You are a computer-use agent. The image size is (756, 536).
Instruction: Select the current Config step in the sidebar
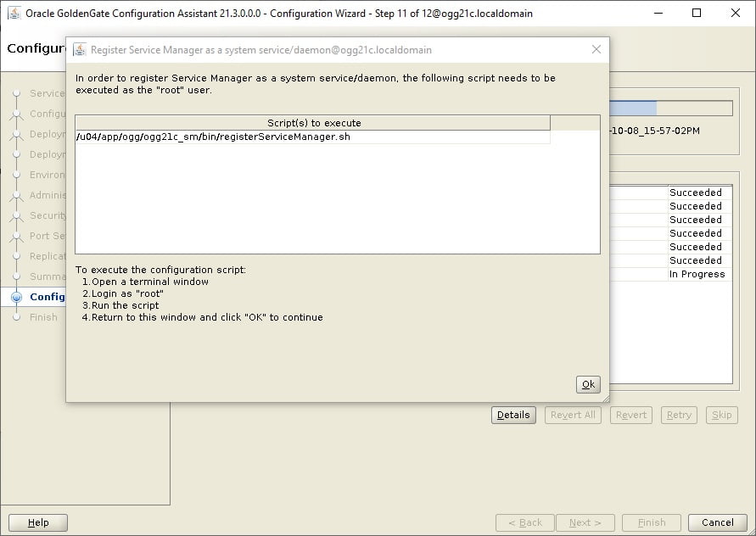tap(48, 297)
